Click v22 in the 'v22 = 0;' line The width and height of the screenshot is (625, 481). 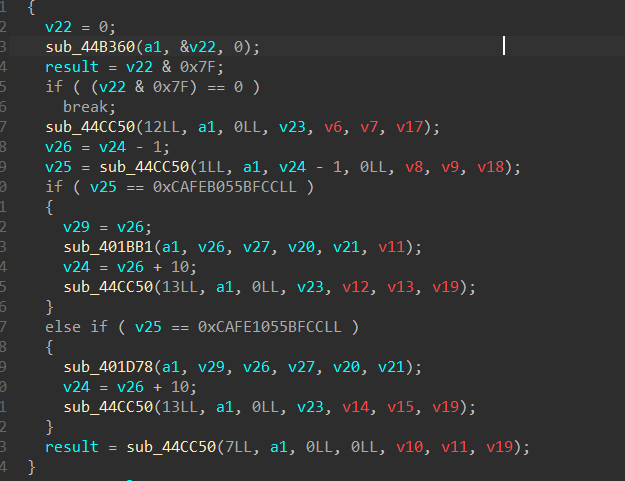(x=59, y=27)
